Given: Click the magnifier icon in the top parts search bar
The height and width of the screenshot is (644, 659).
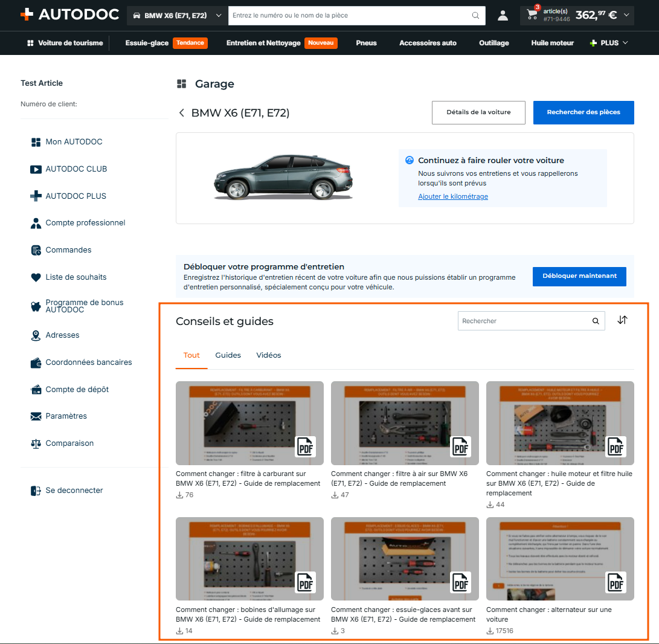Looking at the screenshot, I should pyautogui.click(x=475, y=16).
